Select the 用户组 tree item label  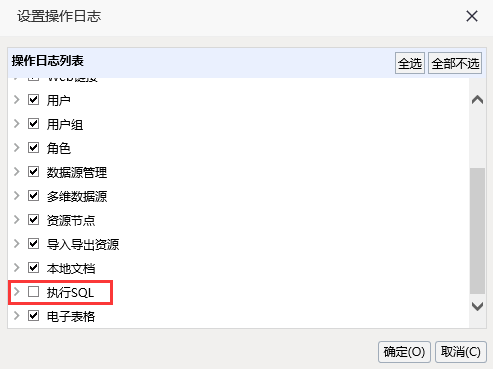click(x=65, y=124)
